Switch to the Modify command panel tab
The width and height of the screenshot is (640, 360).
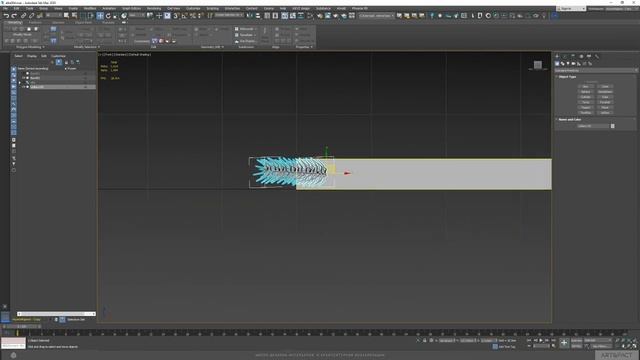(x=565, y=56)
